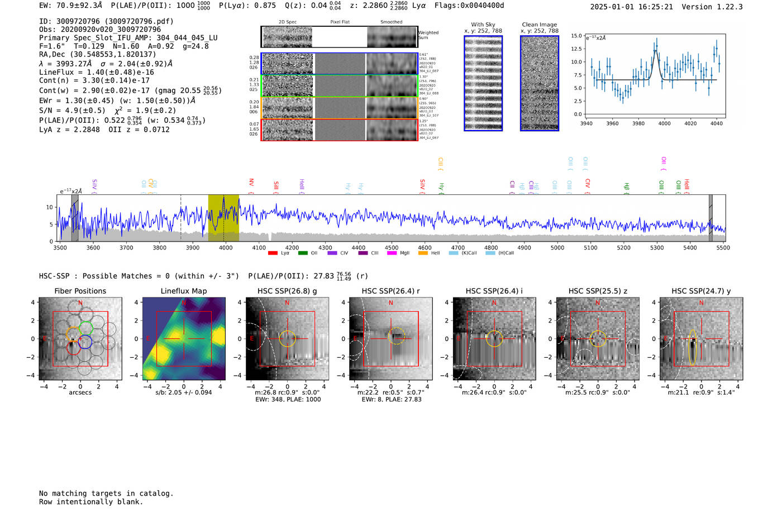The width and height of the screenshot is (782, 532).
Task: Open the HSC SSP(26.4) i image
Action: tap(494, 339)
